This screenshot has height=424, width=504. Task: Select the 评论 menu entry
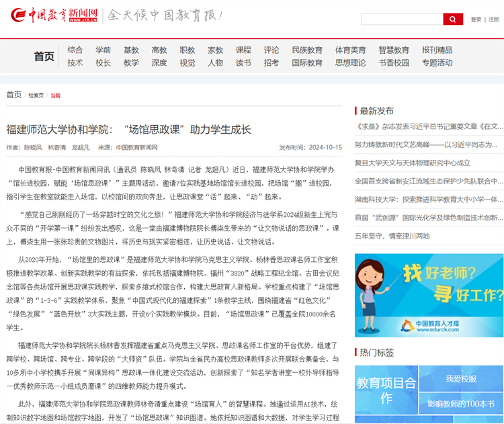[x=271, y=50]
